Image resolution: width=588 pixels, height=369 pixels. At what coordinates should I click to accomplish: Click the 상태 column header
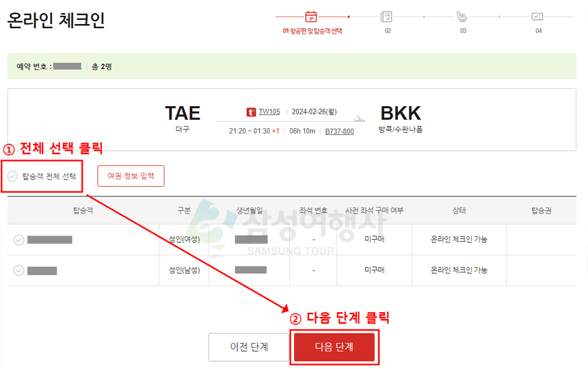pos(459,211)
